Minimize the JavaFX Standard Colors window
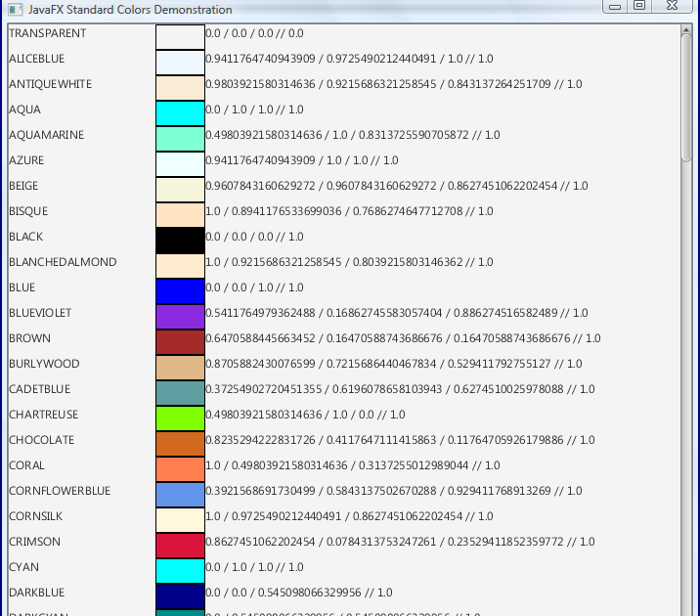The height and width of the screenshot is (616, 700). point(615,6)
